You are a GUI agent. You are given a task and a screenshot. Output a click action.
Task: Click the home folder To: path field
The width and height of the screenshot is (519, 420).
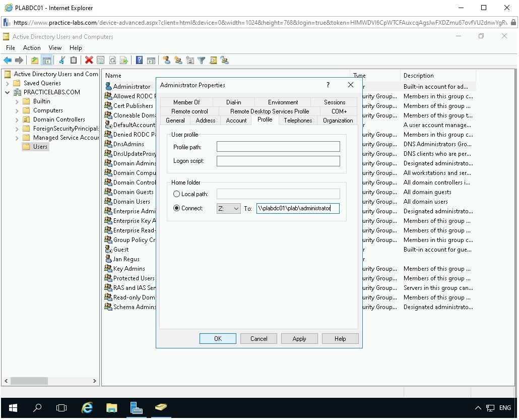point(298,208)
